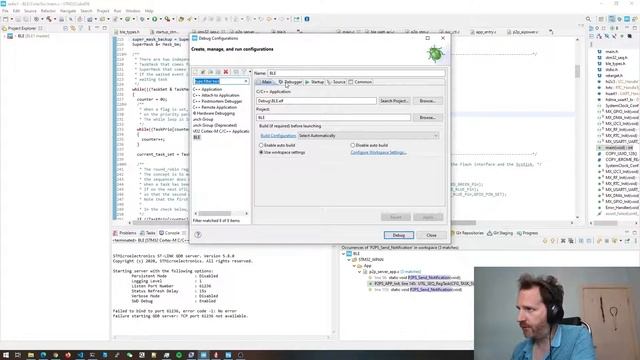This screenshot has width=640, height=360.
Task: Click Search Project button
Action: [x=394, y=101]
